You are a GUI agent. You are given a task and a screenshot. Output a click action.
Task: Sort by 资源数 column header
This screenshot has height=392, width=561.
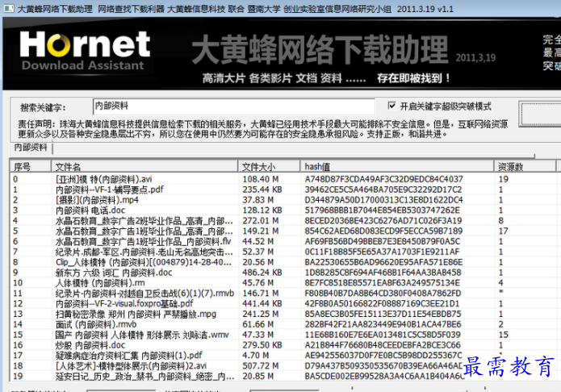point(525,166)
